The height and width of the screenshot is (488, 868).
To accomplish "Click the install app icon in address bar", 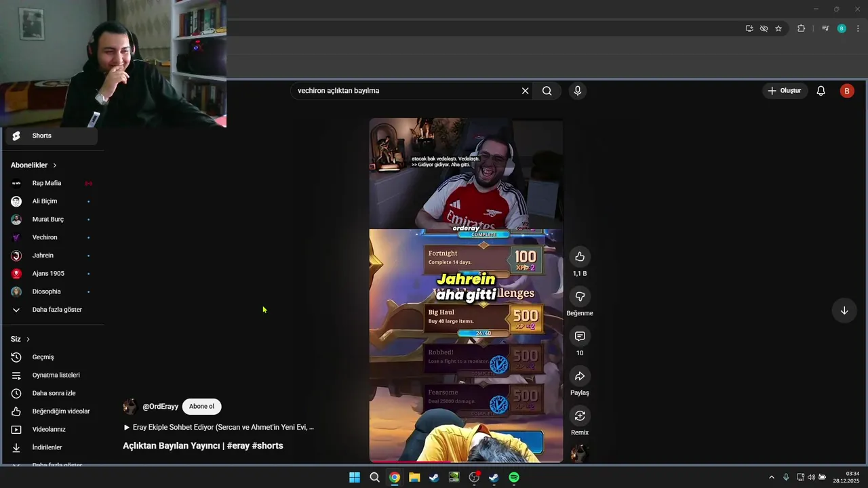I will coord(749,28).
